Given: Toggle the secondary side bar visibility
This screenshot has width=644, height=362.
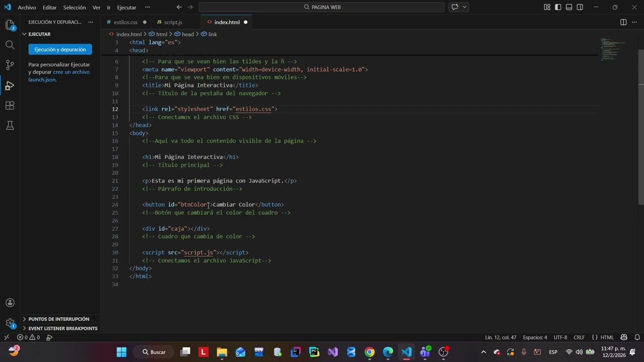Looking at the screenshot, I should point(580,7).
